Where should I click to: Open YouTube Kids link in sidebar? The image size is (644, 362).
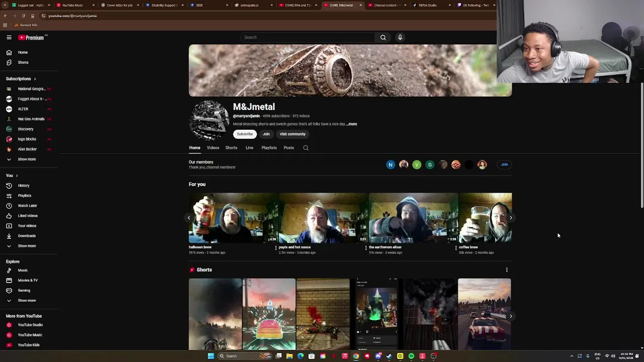(28, 345)
